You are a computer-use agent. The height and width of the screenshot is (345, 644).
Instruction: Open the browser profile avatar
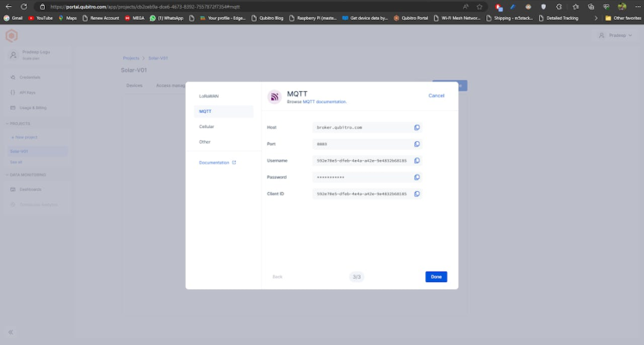click(622, 7)
